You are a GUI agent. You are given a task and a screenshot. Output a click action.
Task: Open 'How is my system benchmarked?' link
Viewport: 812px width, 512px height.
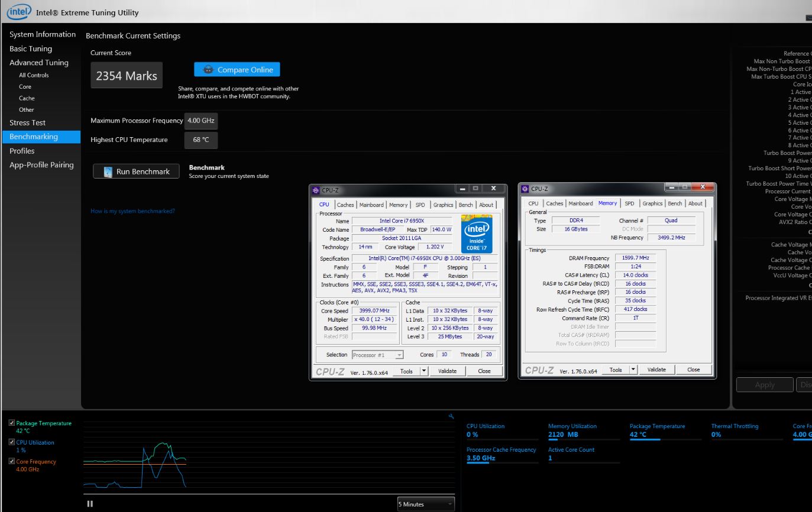point(132,211)
